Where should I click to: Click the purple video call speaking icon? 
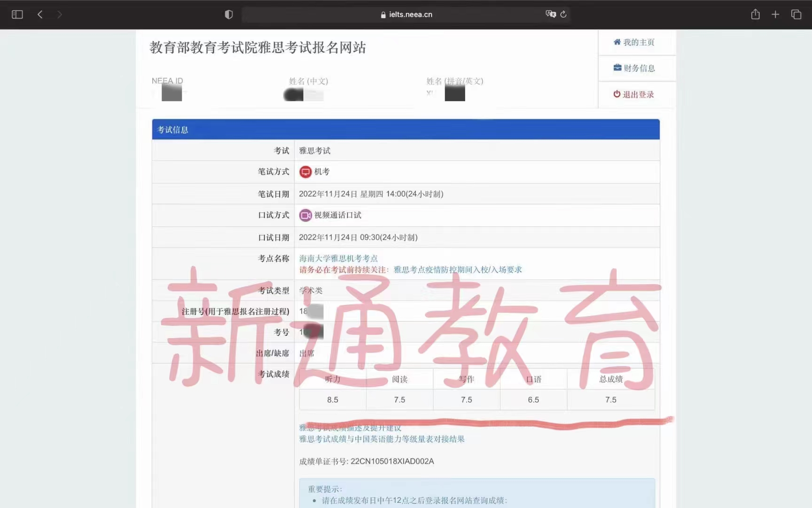(x=305, y=215)
